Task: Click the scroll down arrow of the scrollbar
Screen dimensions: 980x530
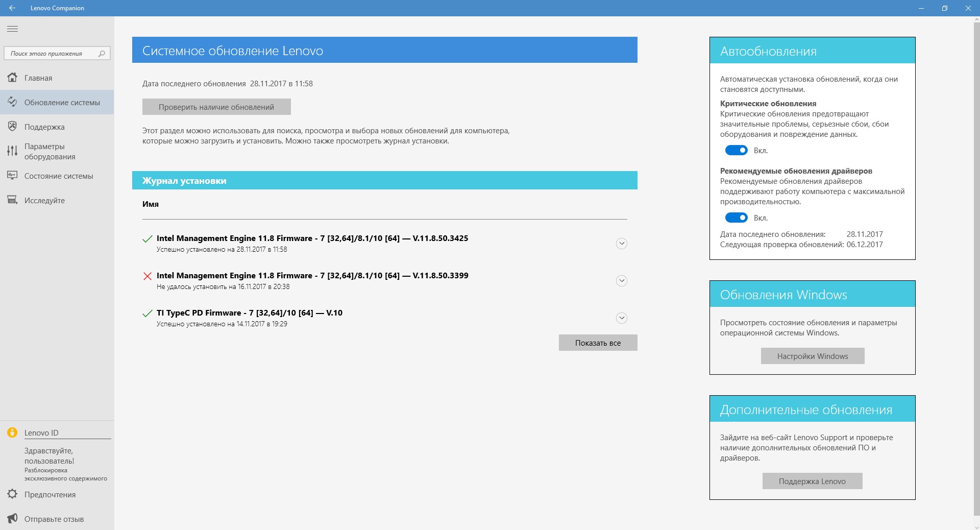Action: pyautogui.click(x=976, y=526)
